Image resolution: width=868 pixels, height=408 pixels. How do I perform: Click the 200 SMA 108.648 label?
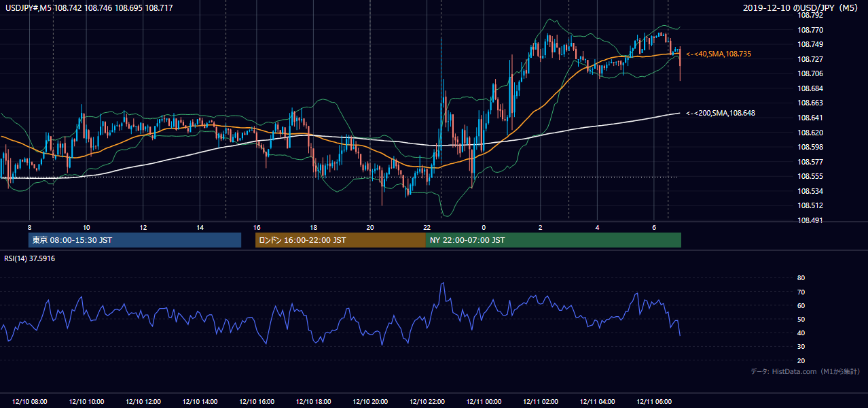[721, 113]
